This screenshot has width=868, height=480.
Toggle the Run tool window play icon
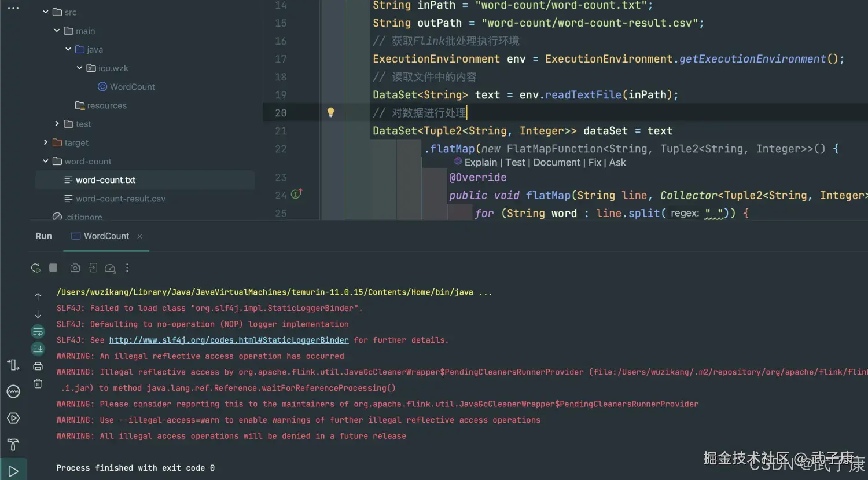pos(13,471)
